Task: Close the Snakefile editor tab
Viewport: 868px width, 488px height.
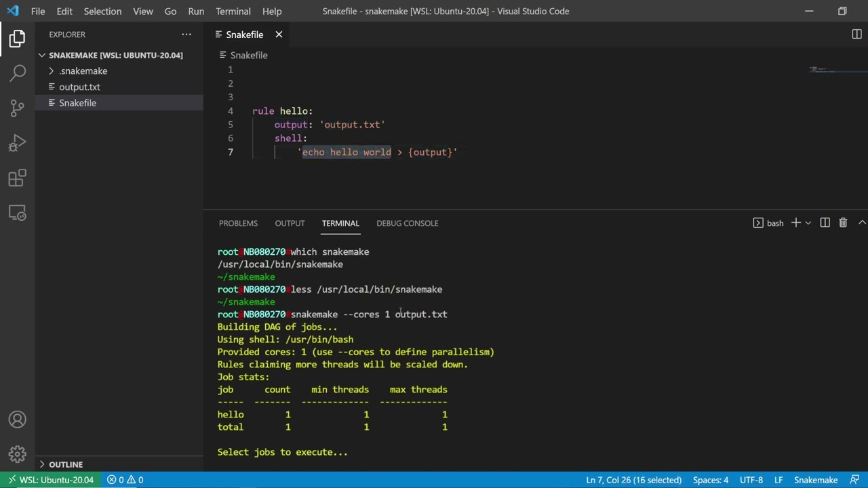Action: (x=279, y=35)
